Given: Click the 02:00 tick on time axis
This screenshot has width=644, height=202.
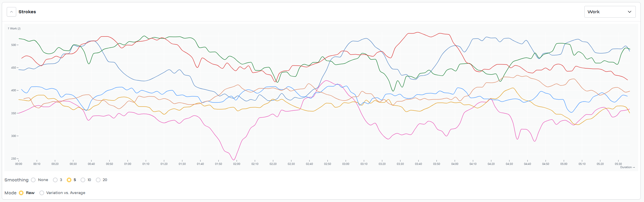Looking at the screenshot, I should (237, 164).
